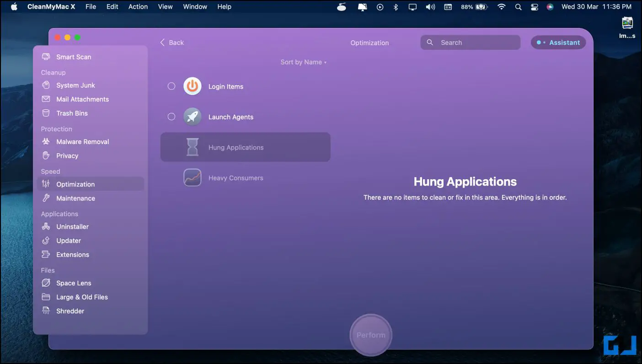Select 'Extensions' label in sidebar
The height and width of the screenshot is (364, 642).
pyautogui.click(x=73, y=254)
